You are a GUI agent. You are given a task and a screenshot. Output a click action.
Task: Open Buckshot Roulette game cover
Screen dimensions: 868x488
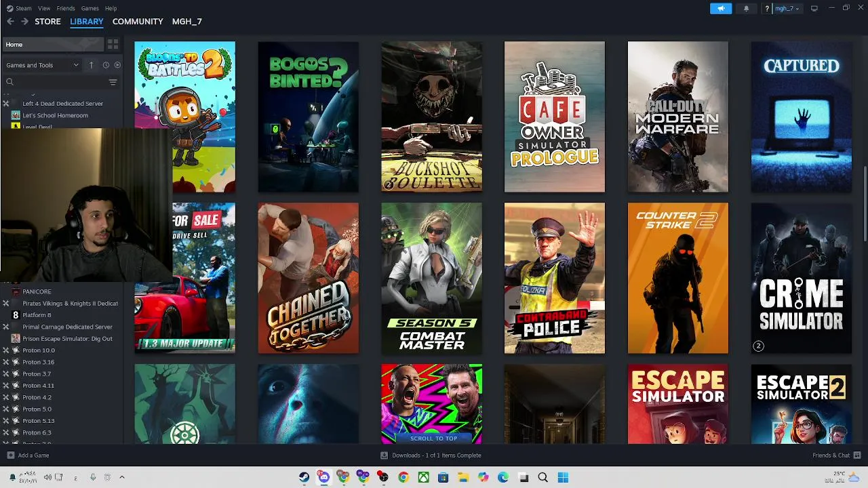click(432, 117)
